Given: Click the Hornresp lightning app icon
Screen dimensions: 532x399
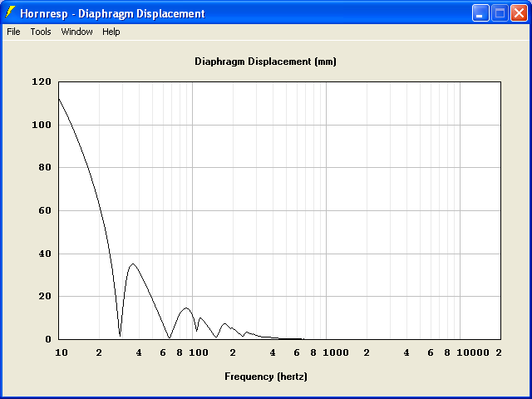Looking at the screenshot, I should coord(10,12).
